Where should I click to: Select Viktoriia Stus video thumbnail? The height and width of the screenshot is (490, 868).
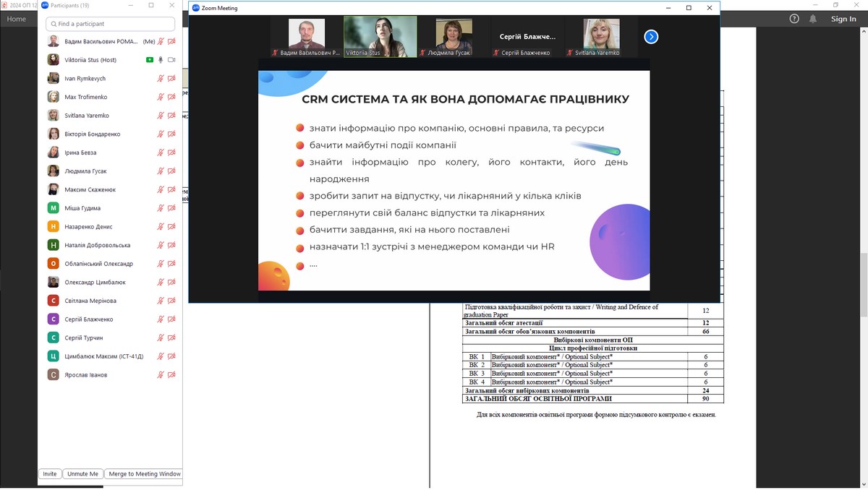click(380, 36)
